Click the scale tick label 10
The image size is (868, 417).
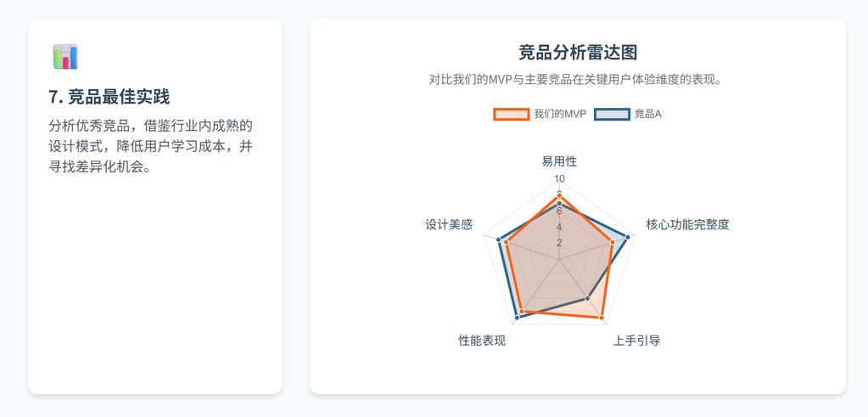pyautogui.click(x=559, y=179)
